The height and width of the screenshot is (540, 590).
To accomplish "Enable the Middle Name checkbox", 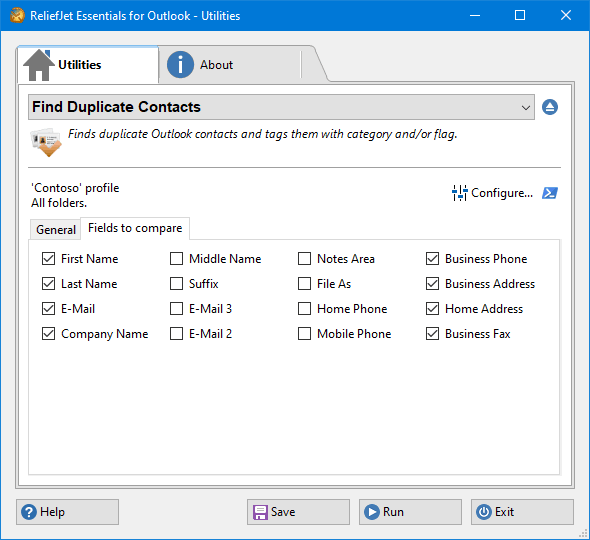I will tap(176, 259).
